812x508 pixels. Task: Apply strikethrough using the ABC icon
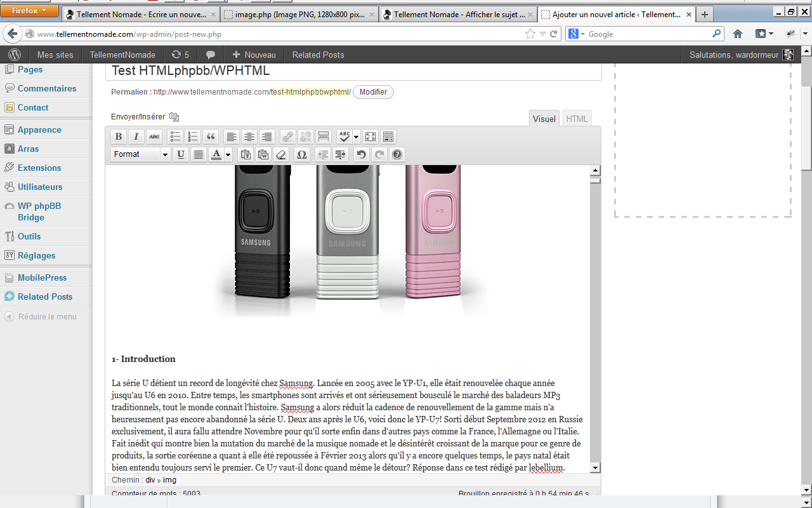click(154, 137)
